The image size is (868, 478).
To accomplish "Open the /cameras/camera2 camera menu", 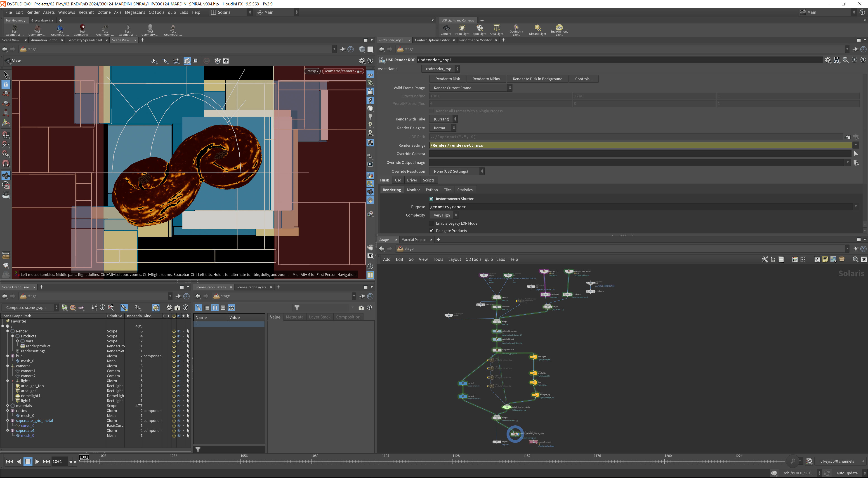I will pos(343,71).
